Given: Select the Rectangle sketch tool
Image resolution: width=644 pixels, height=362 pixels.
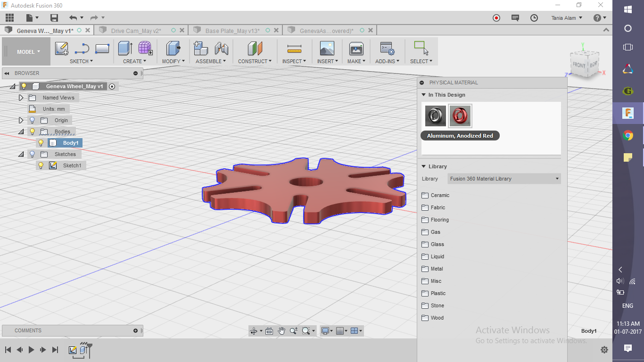Looking at the screenshot, I should 102,48.
